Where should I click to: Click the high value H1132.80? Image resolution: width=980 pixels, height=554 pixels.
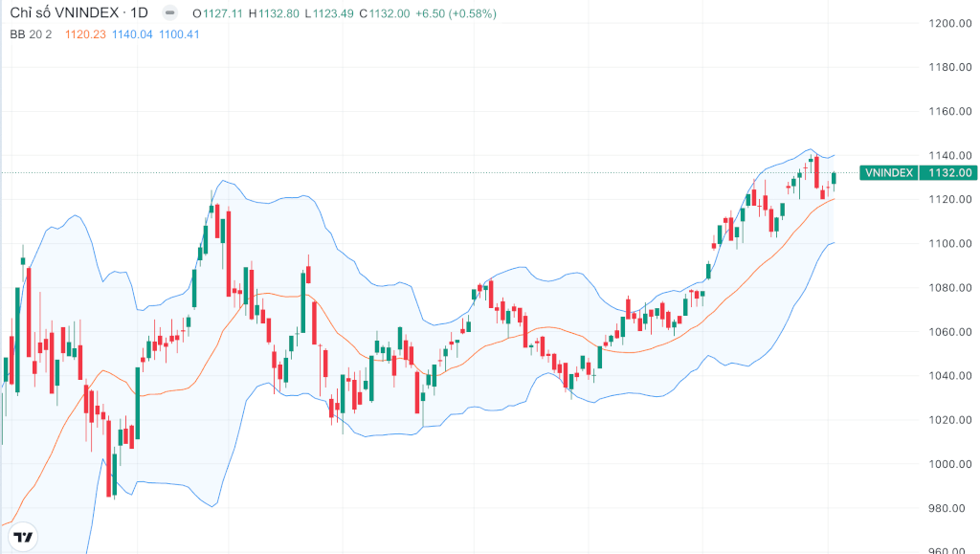(274, 13)
